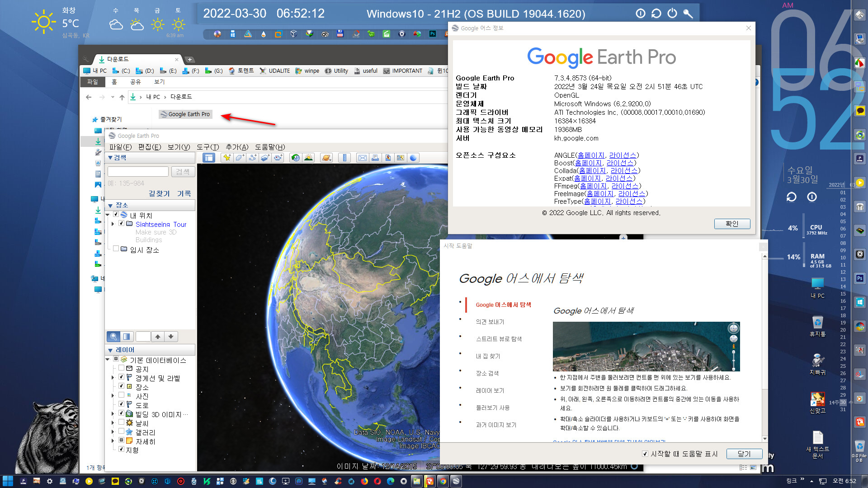The height and width of the screenshot is (488, 868).
Task: Uncheck the 경계선 및 라벨 layer checkbox
Action: [x=121, y=377]
